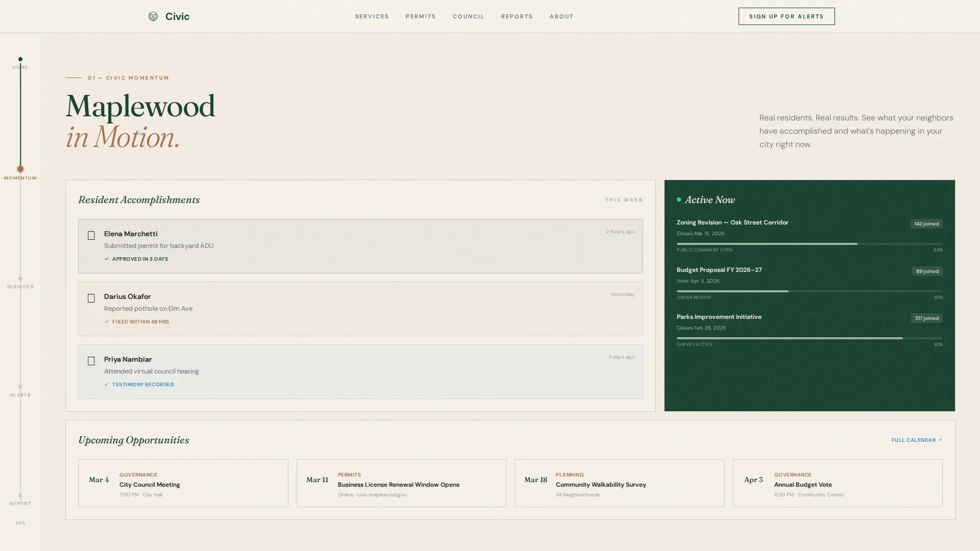Open the Mar 4 City Council Meeting card
980x551 pixels.
click(x=183, y=483)
